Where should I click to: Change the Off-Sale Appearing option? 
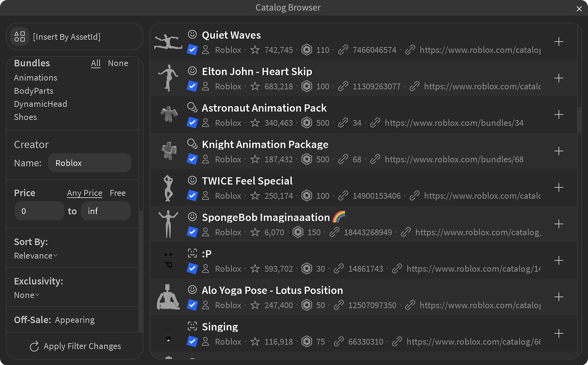tap(75, 320)
